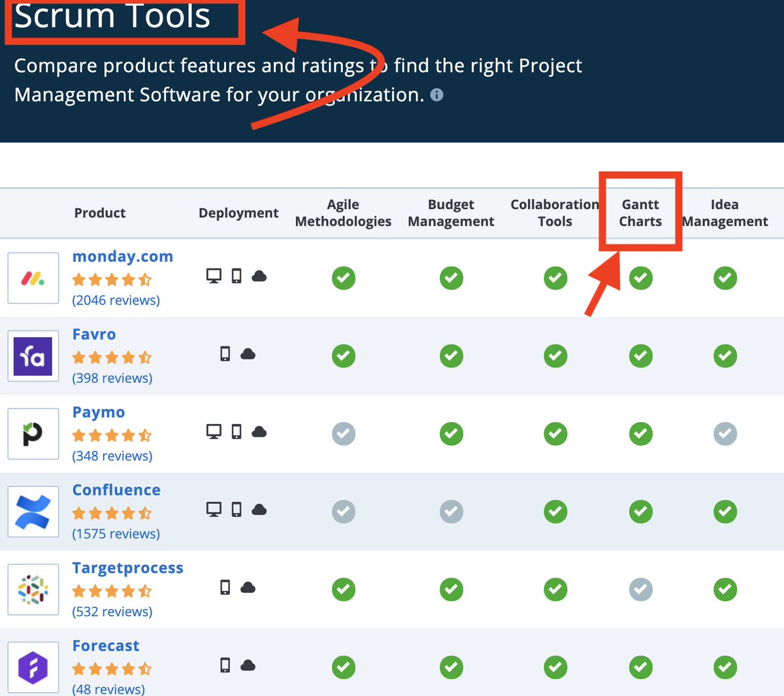The width and height of the screenshot is (784, 696).
Task: Click monday.com desktop deployment icon
Action: tap(214, 276)
